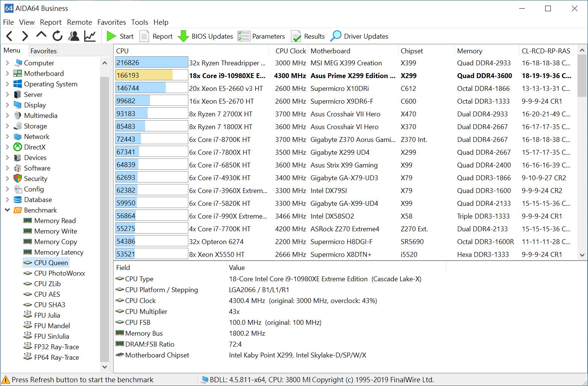Click the navigation tree scrollbar down arrow
588x386 pixels.
pyautogui.click(x=105, y=367)
